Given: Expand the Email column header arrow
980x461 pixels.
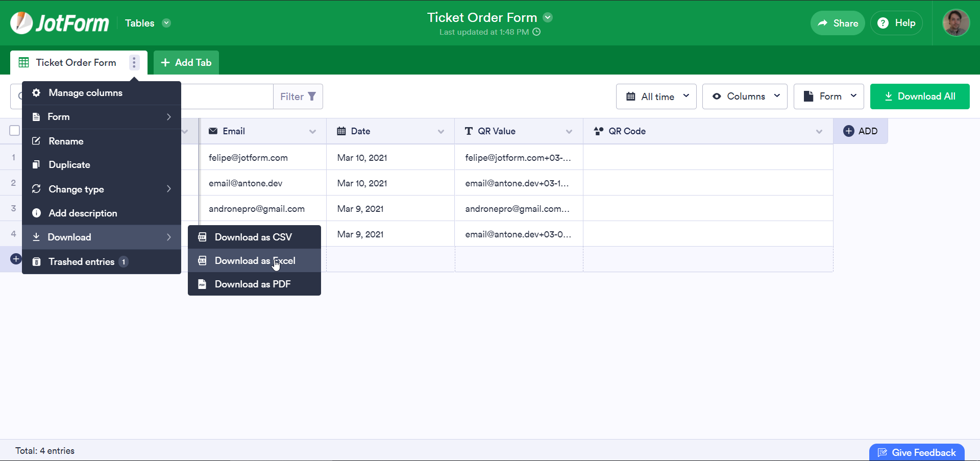Looking at the screenshot, I should coord(312,132).
